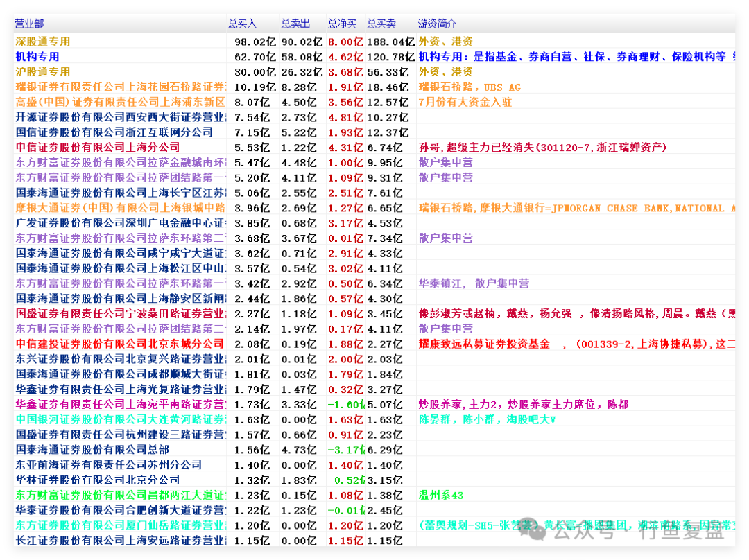Click the 4.62亿 net buy value
This screenshot has width=749, height=560.
pos(345,57)
